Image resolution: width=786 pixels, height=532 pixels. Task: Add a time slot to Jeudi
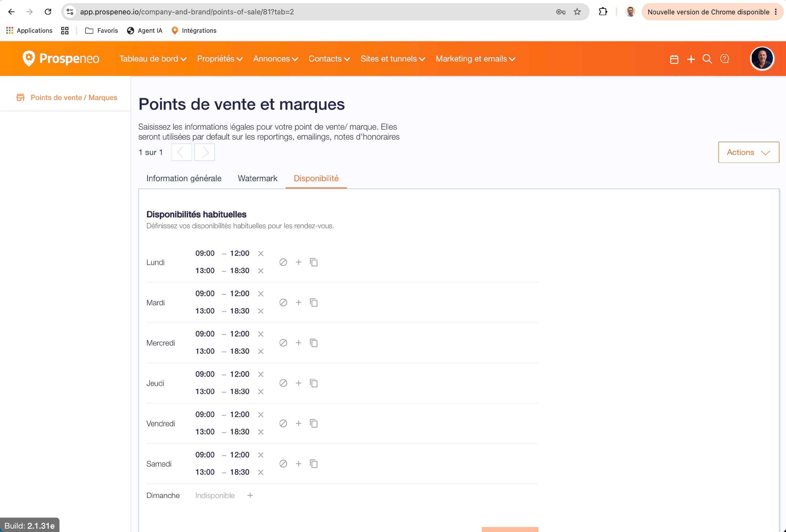point(298,383)
